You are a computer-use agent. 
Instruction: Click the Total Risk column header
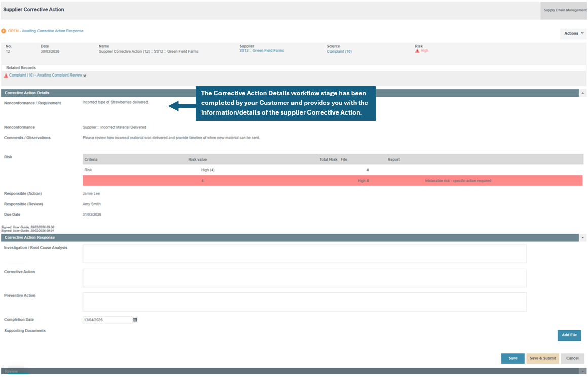pyautogui.click(x=328, y=160)
